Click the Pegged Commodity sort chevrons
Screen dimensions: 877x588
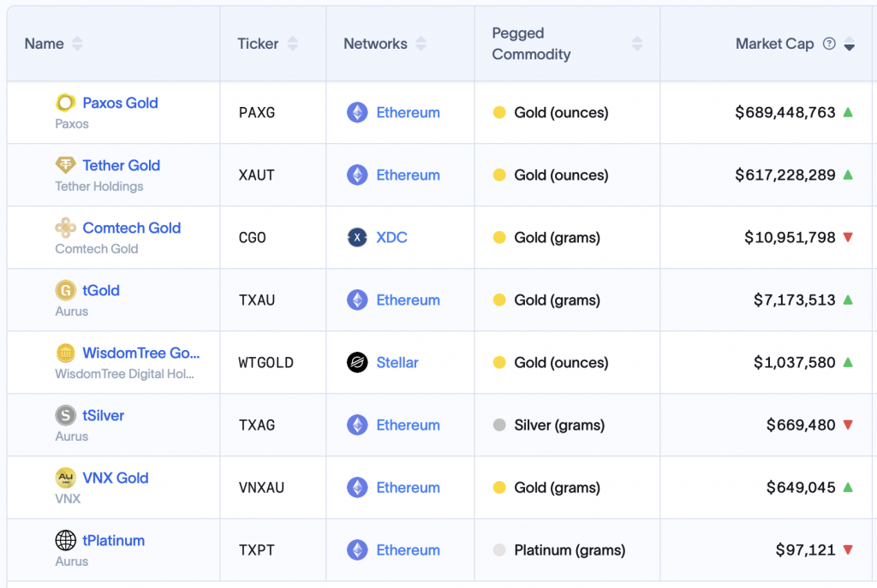(x=637, y=44)
